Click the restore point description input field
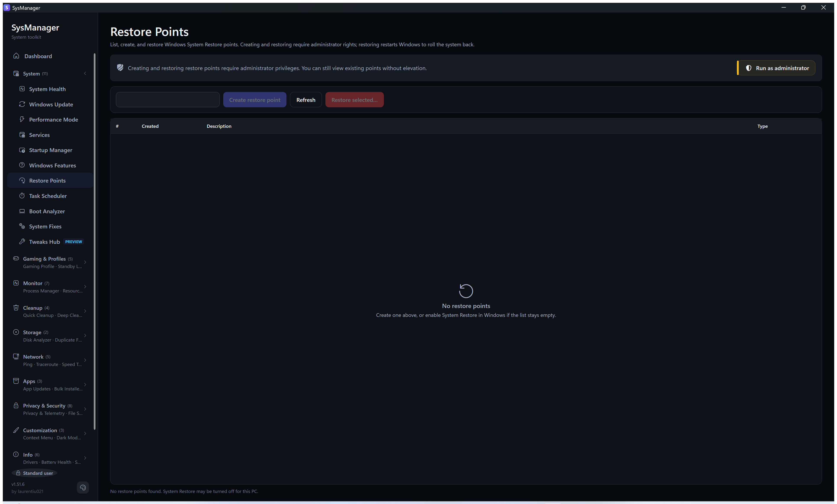This screenshot has width=837, height=504. [168, 100]
